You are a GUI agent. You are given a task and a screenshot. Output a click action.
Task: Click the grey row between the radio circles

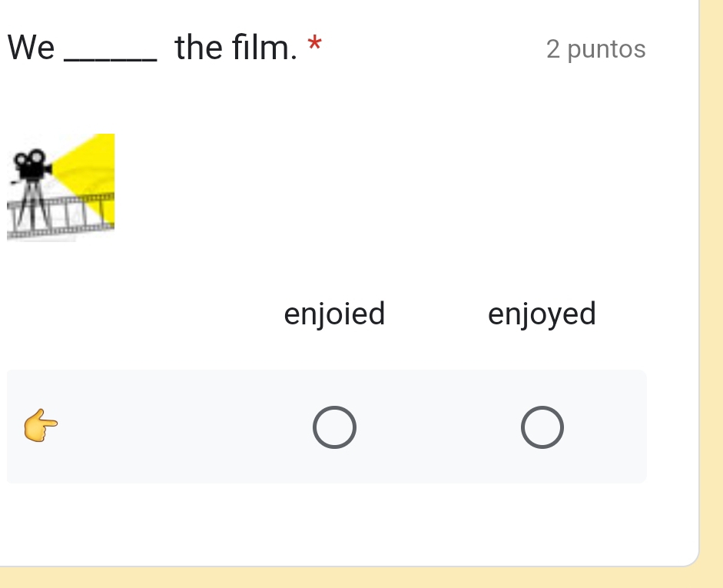pos(438,427)
